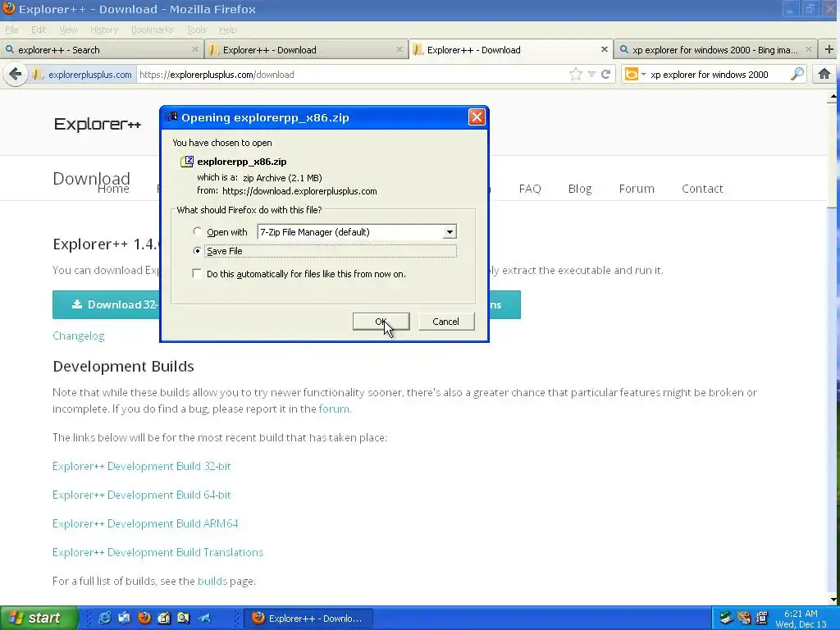Click the Firefox icon in title bar

point(8,8)
